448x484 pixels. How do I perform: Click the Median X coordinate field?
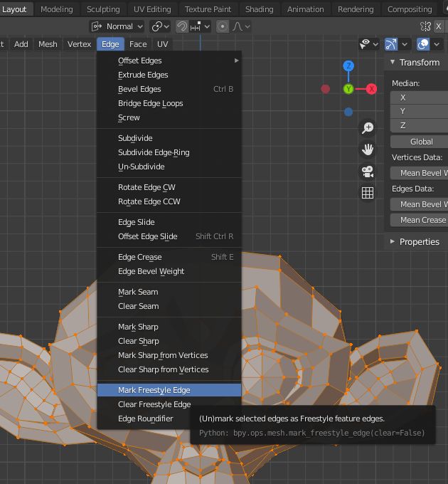coord(420,98)
